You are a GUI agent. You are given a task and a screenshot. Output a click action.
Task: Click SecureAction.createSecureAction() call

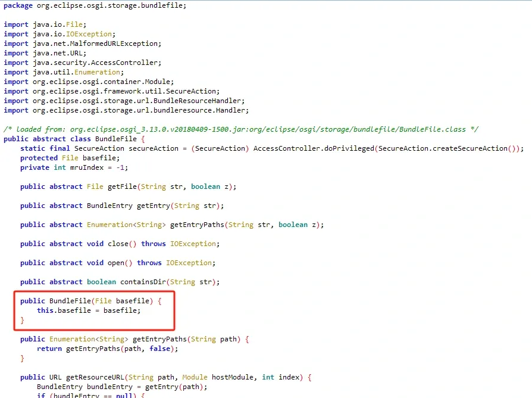point(447,148)
